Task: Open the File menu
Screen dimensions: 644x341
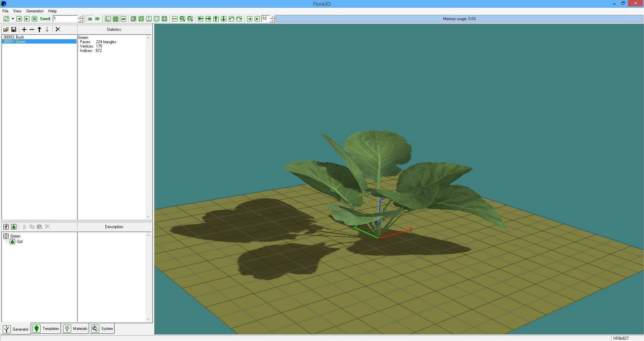Action: (5, 11)
